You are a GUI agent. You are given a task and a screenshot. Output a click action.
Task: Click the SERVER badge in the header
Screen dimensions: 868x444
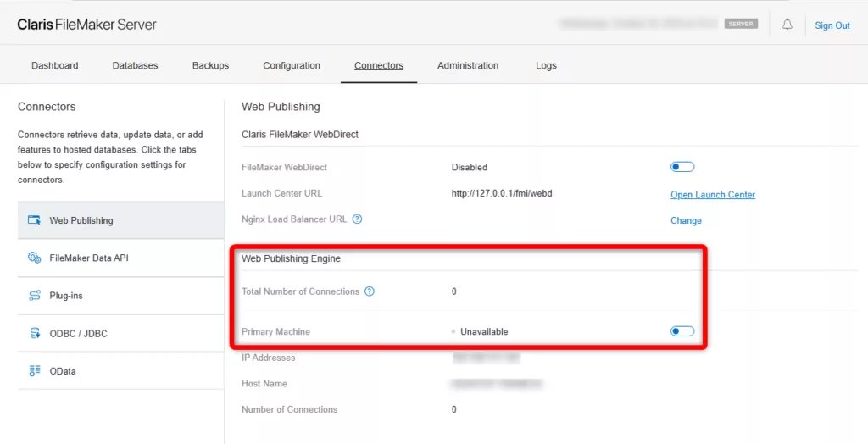tap(741, 24)
